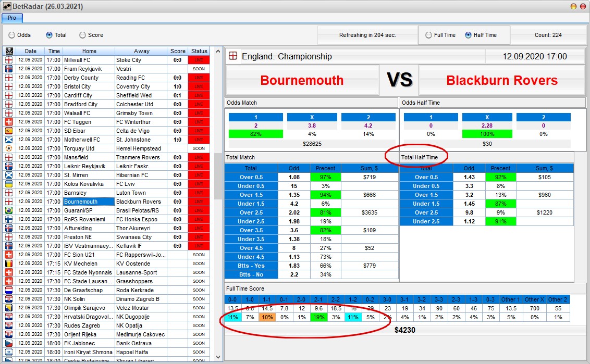Click flag icon in Millwall FC row

click(x=9, y=60)
